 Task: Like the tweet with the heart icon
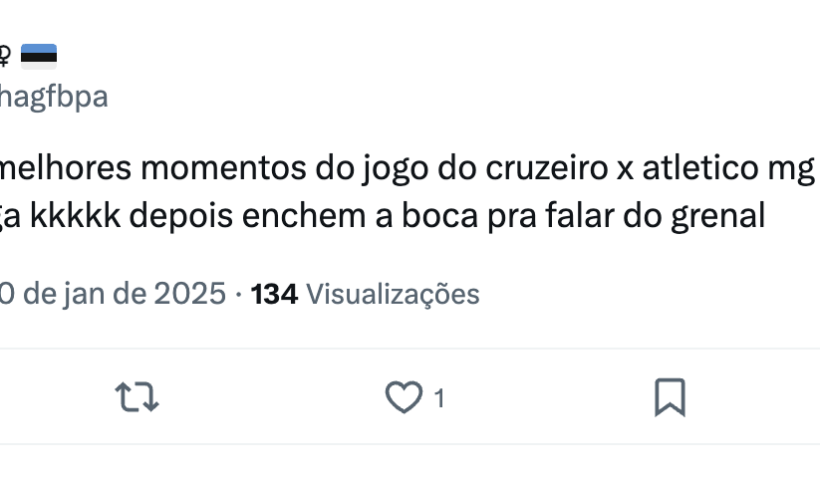coord(403,398)
